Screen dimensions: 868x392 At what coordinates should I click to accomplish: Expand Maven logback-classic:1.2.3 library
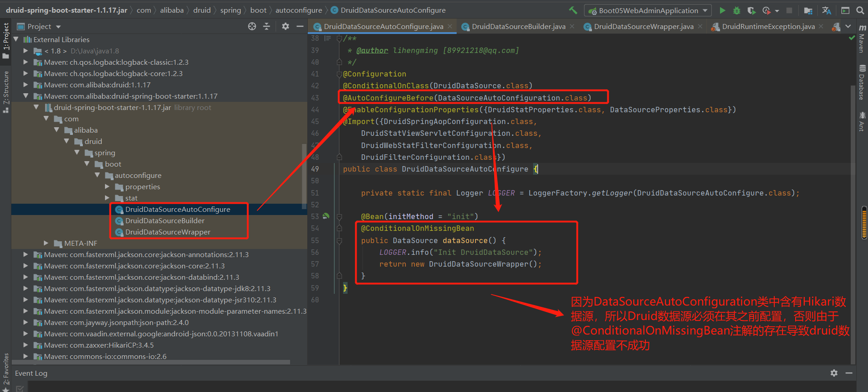click(x=26, y=62)
